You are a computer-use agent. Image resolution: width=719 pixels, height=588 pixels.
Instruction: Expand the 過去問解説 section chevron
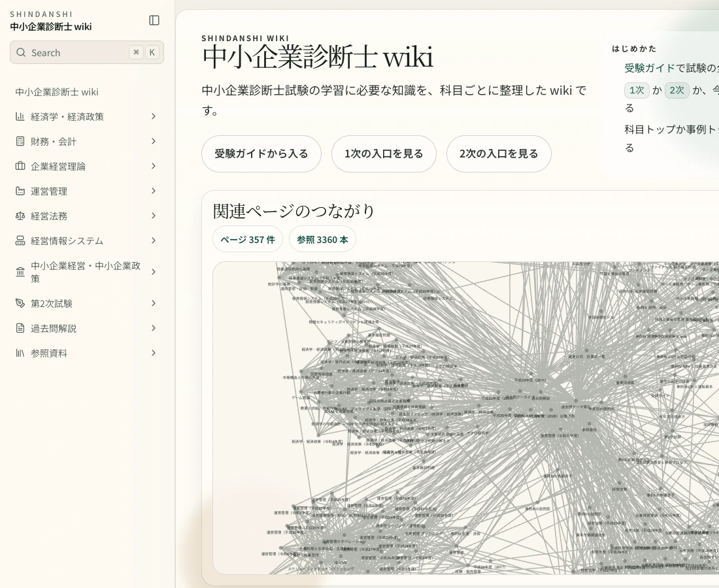(x=154, y=328)
